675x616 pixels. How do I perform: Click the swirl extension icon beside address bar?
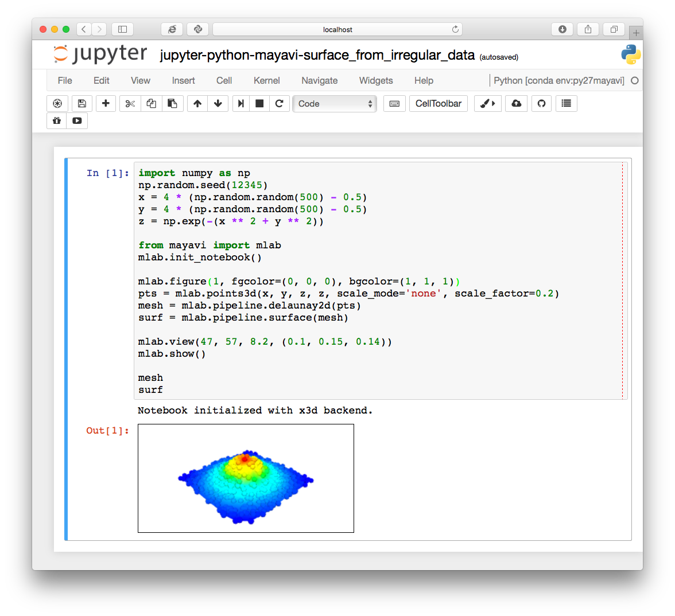click(198, 29)
